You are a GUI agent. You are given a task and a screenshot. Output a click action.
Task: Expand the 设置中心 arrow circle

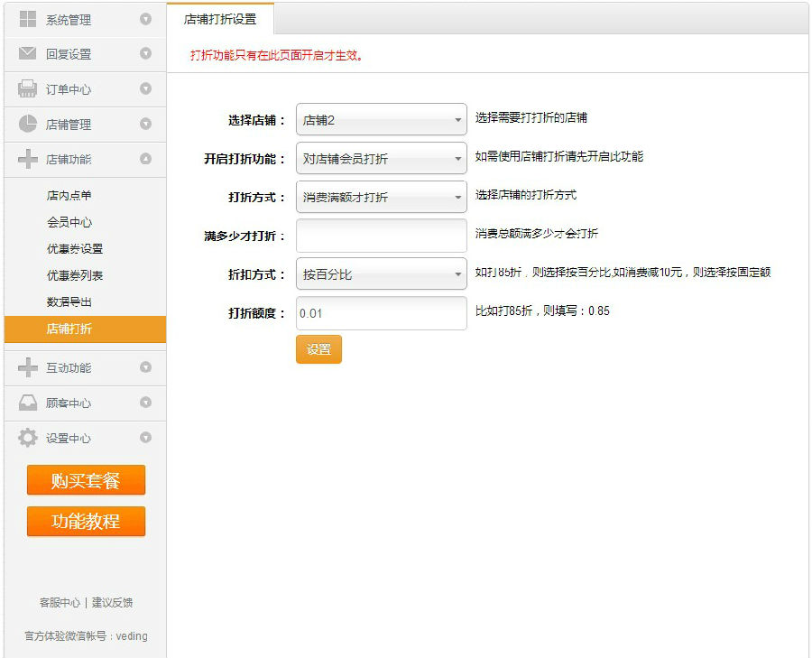145,438
